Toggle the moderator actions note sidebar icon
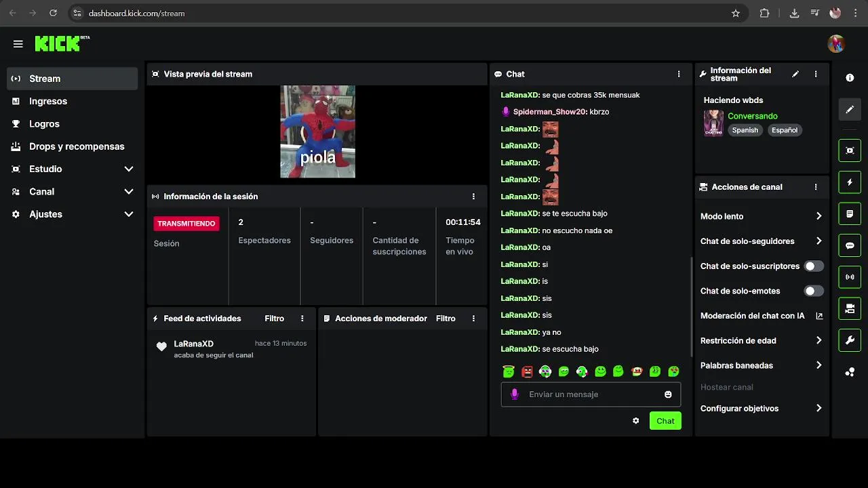Screen dimensions: 868x488 850,214
